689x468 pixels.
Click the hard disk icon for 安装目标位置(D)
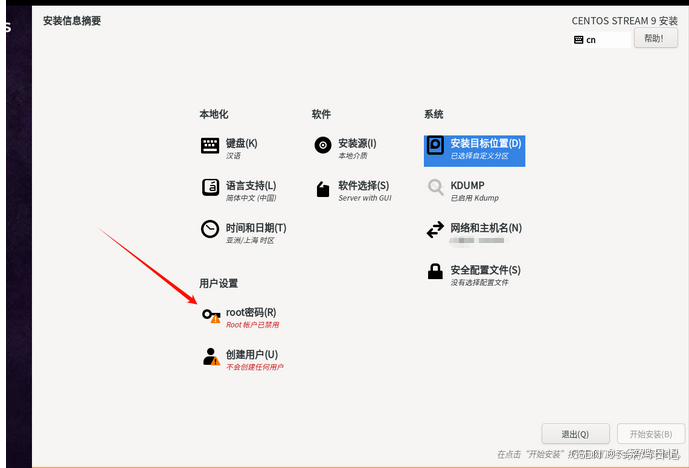pyautogui.click(x=435, y=145)
